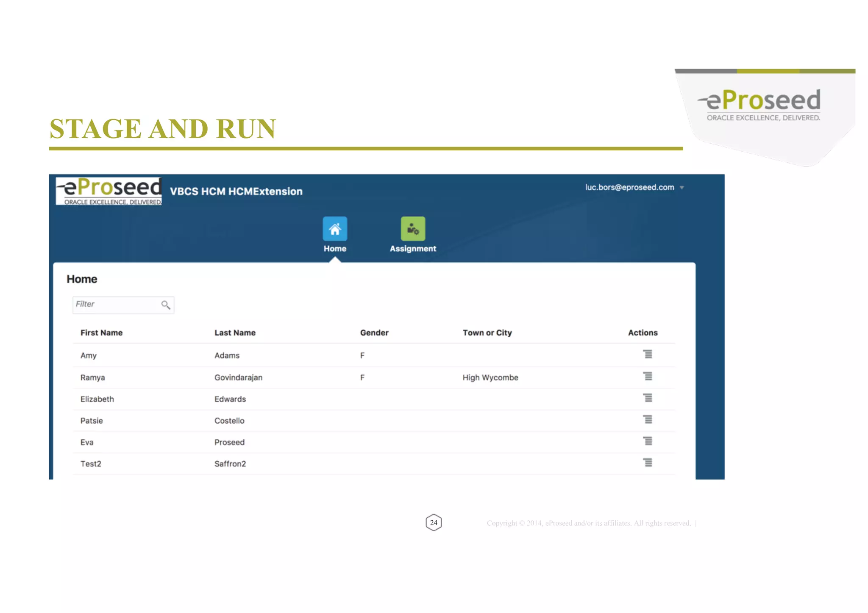
Task: Open actions menu for Amy Adams row
Action: [x=647, y=354]
